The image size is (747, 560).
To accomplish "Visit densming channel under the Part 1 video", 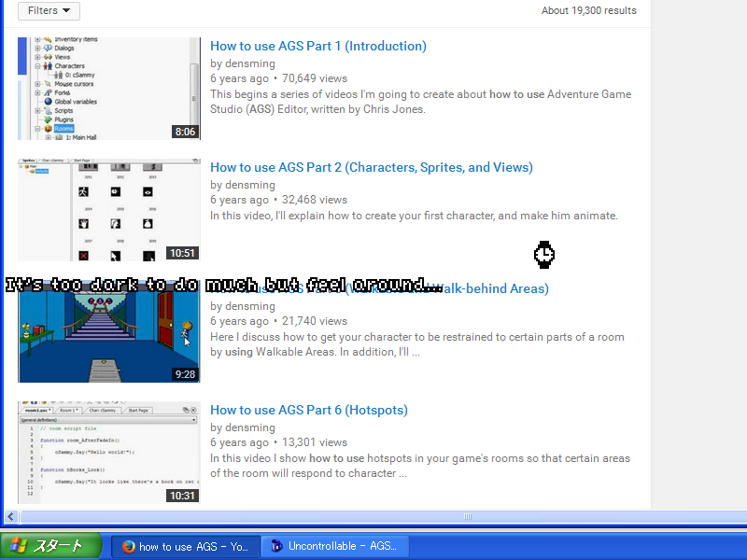I will pyautogui.click(x=249, y=63).
